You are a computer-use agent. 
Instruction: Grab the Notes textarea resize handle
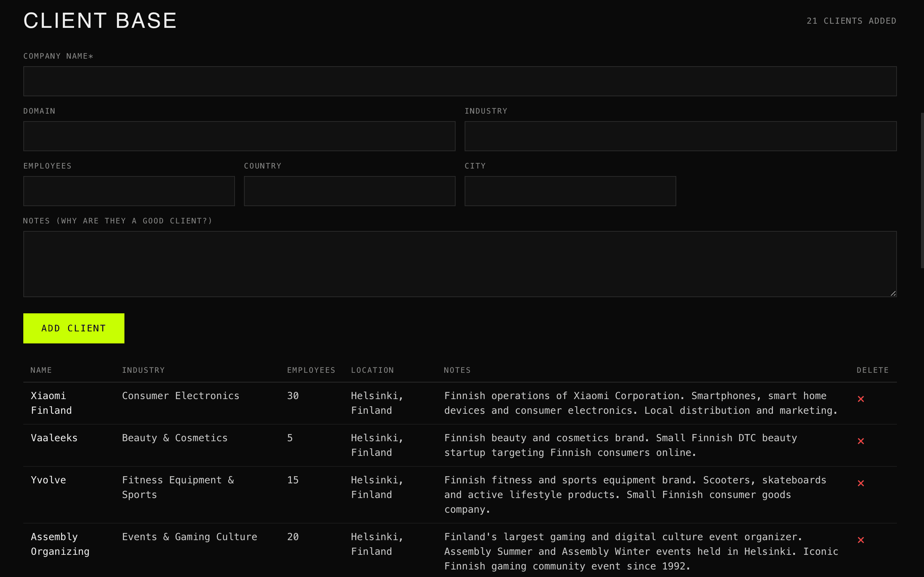click(x=893, y=293)
